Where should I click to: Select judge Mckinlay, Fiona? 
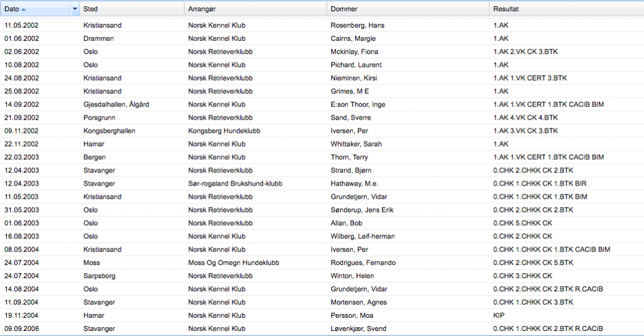coord(355,52)
